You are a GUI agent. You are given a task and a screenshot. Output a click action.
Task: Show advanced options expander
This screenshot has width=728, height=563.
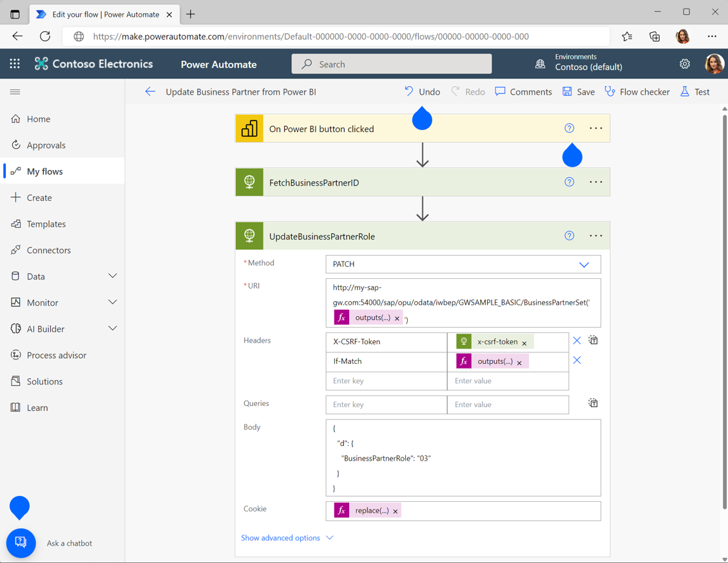pos(287,537)
